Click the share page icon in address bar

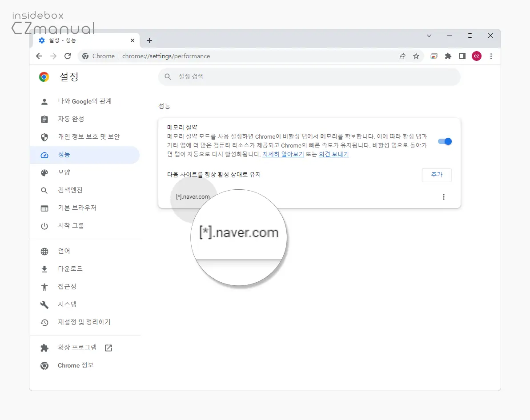[402, 56]
